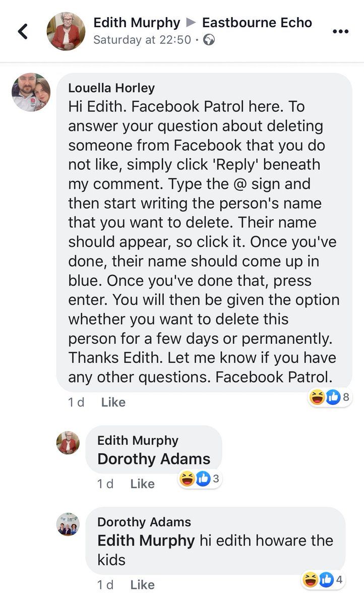Open Edith Murphy's profile picture in header

coord(66,31)
